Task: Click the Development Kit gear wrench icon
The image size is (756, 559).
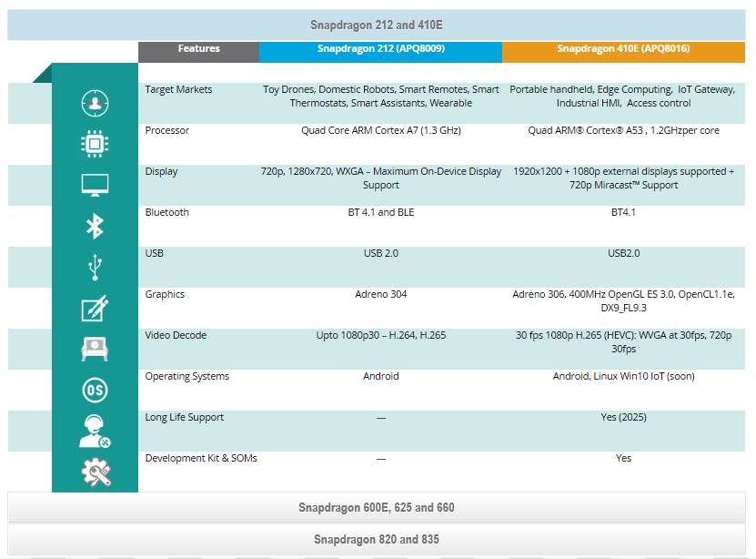Action: (95, 473)
